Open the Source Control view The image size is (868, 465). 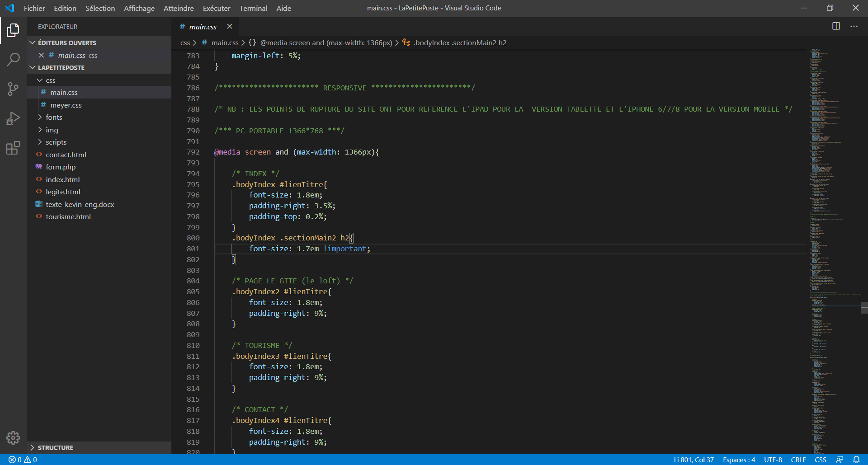point(13,89)
